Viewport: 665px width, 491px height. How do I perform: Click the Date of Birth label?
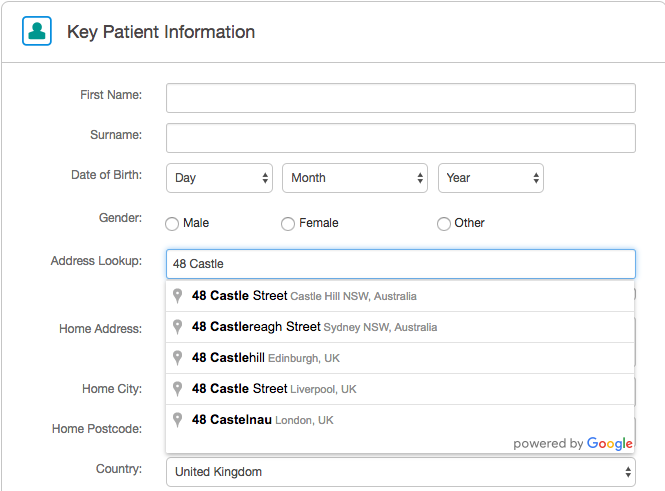pyautogui.click(x=106, y=175)
